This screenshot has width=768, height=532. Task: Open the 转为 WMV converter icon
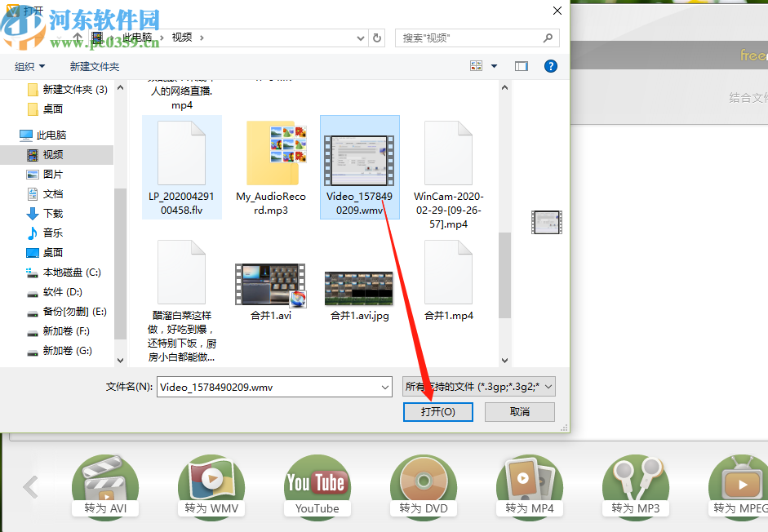tap(211, 486)
